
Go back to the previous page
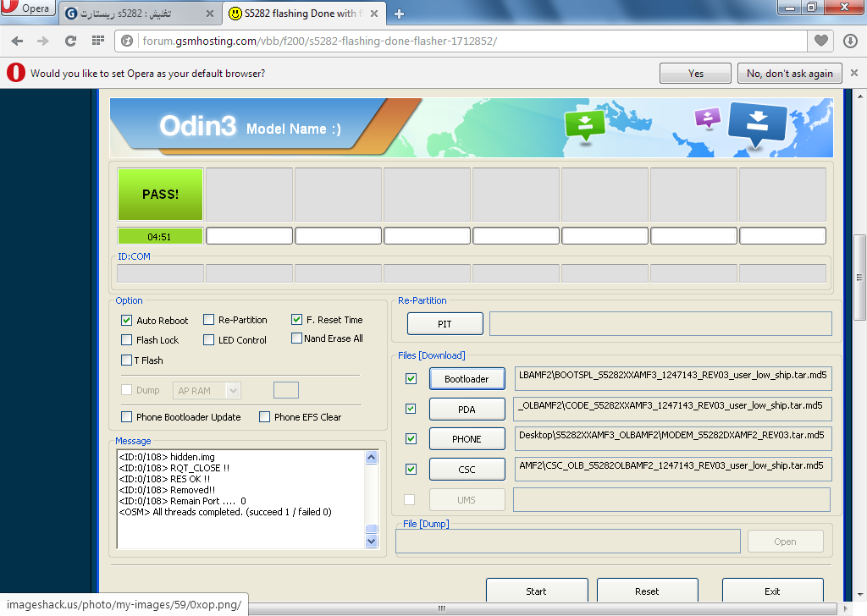coord(17,41)
